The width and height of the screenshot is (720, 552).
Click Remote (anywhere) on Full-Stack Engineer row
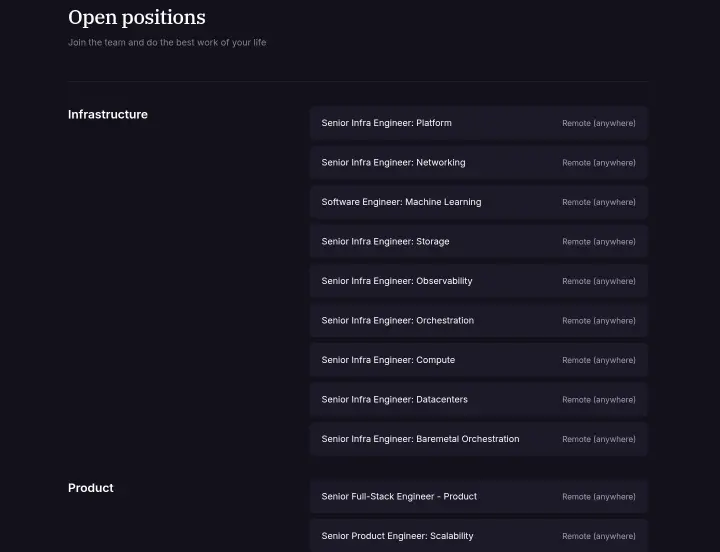(599, 496)
